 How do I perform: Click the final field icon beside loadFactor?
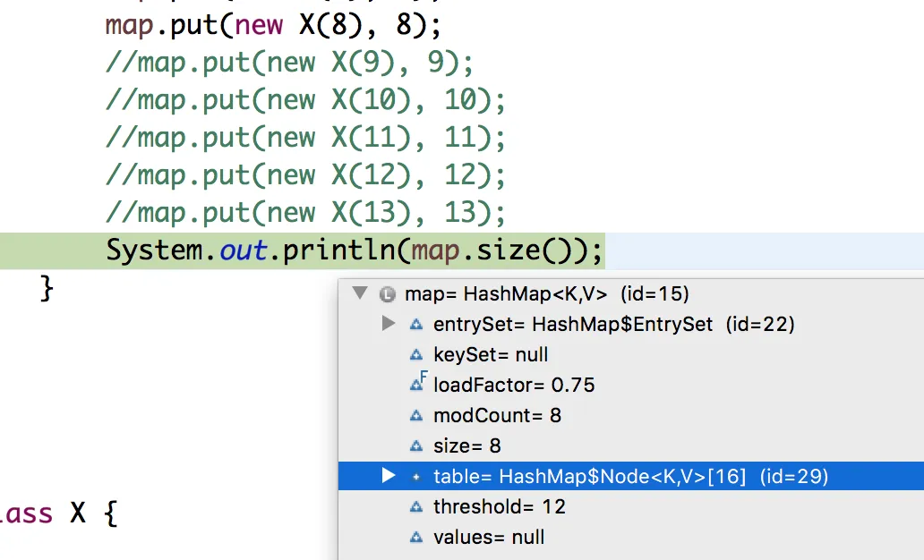click(x=418, y=382)
